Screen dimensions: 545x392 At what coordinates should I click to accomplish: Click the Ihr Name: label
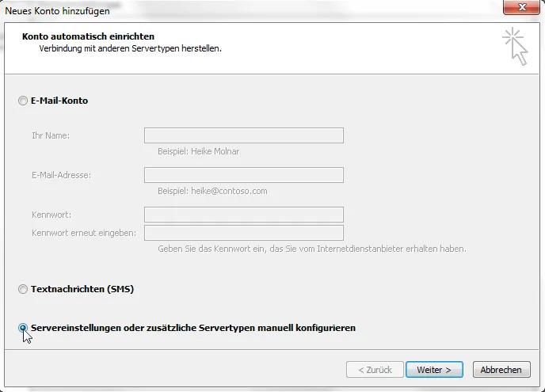51,135
